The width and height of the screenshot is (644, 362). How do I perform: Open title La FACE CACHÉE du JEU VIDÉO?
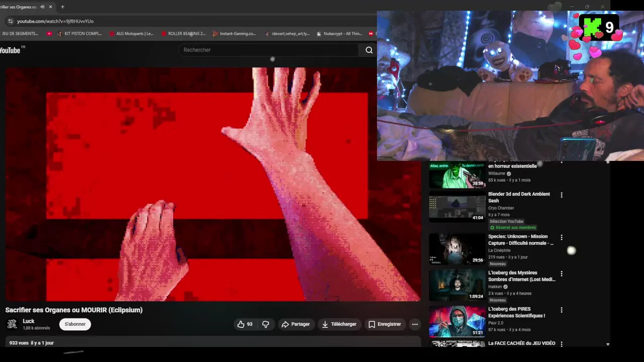tap(522, 343)
